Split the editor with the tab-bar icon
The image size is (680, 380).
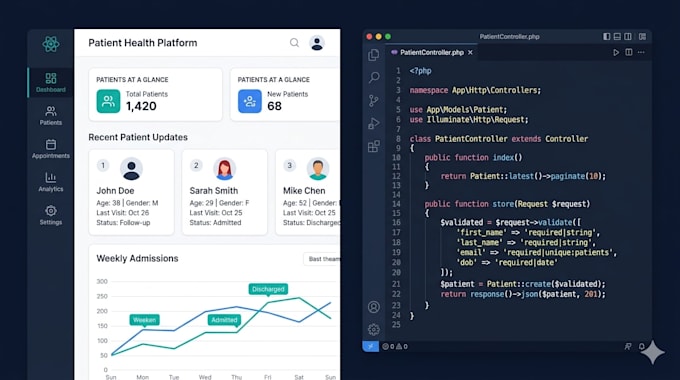point(629,52)
